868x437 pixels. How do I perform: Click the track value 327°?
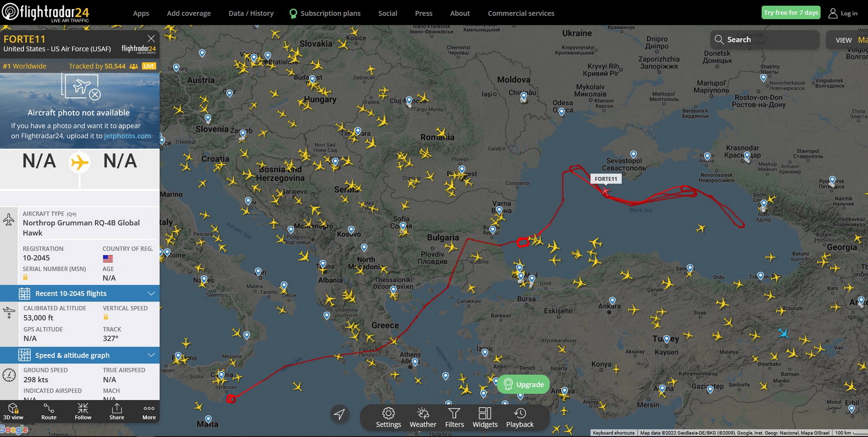pyautogui.click(x=111, y=339)
